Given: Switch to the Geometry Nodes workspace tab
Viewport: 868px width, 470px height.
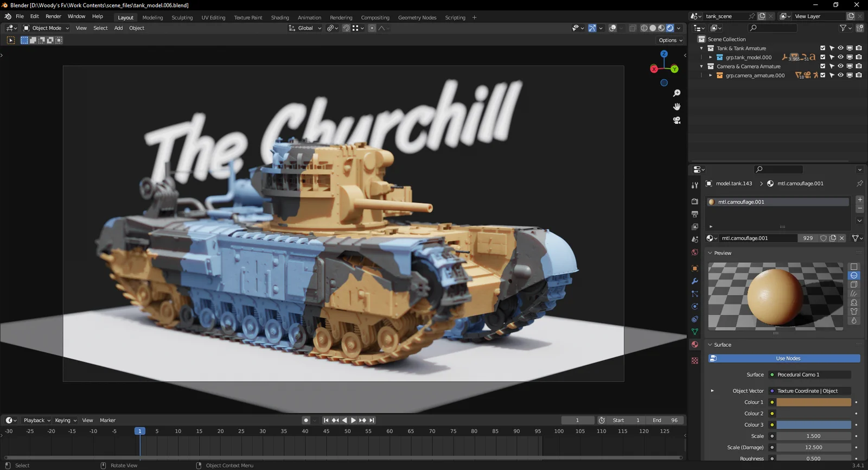Looking at the screenshot, I should pos(417,17).
